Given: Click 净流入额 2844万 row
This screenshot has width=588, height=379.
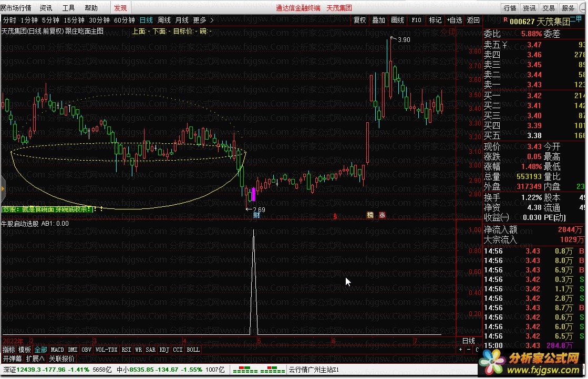Looking at the screenshot, I should [534, 229].
